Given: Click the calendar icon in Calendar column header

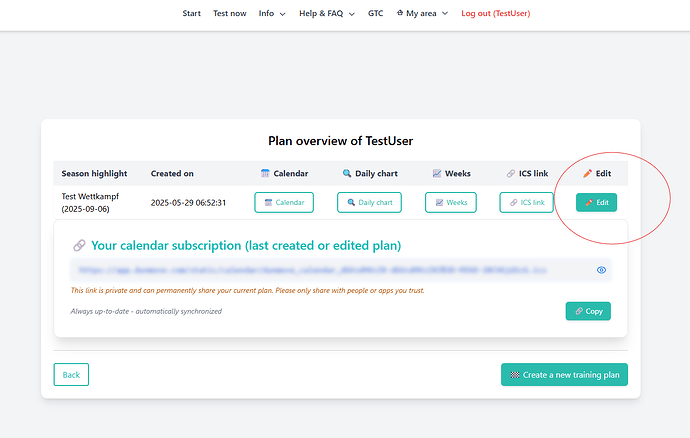Looking at the screenshot, I should click(265, 173).
